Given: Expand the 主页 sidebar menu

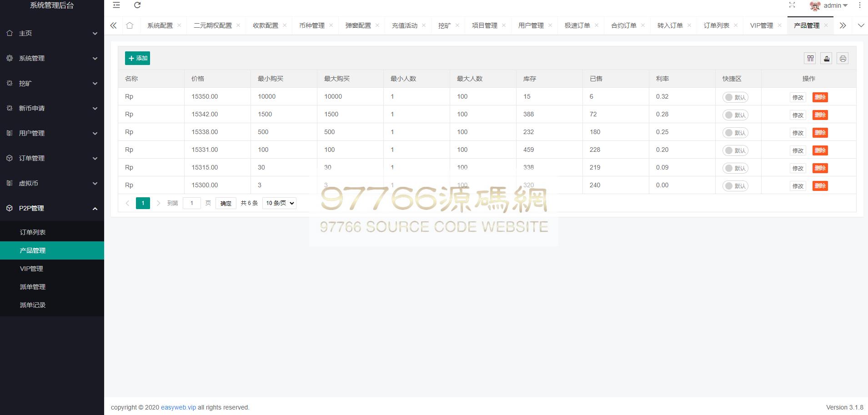Looking at the screenshot, I should [x=52, y=33].
